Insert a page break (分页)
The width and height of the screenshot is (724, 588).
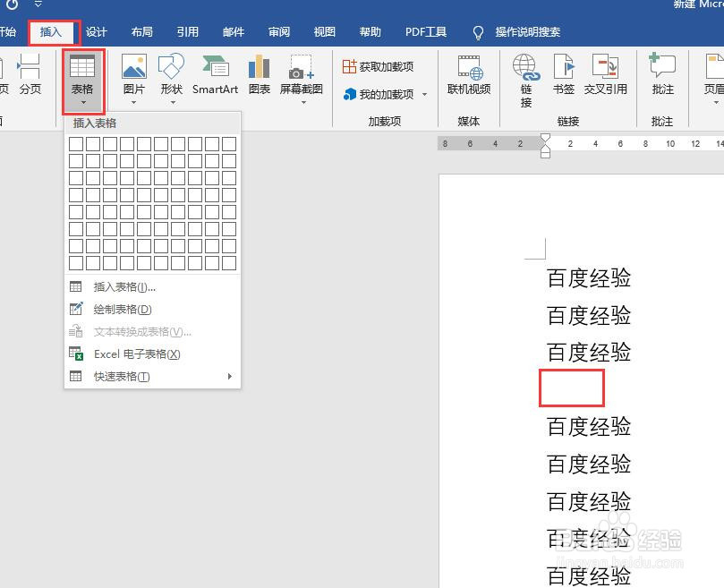[x=30, y=74]
